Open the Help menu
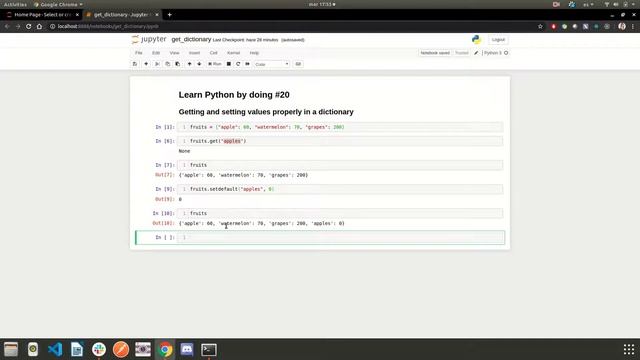Image resolution: width=640 pixels, height=360 pixels. (x=254, y=53)
